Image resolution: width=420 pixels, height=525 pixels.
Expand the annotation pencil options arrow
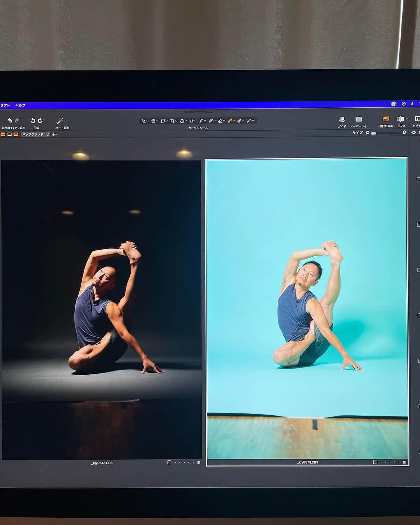pyautogui.click(x=253, y=121)
